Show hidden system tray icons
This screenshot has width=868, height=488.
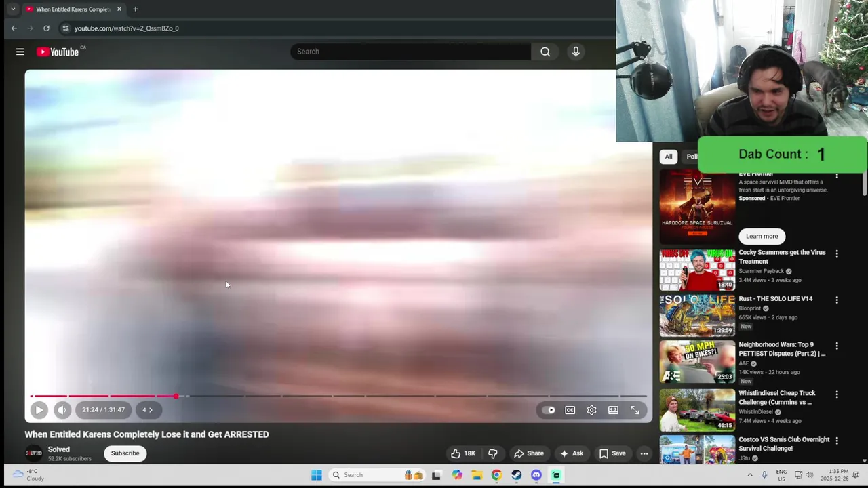(750, 474)
